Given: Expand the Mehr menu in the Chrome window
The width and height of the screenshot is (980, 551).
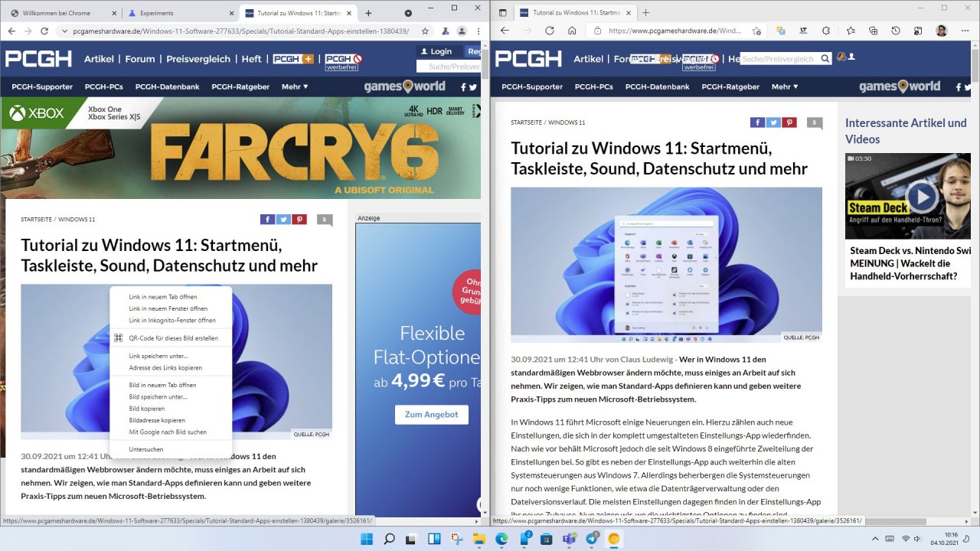Looking at the screenshot, I should click(295, 86).
